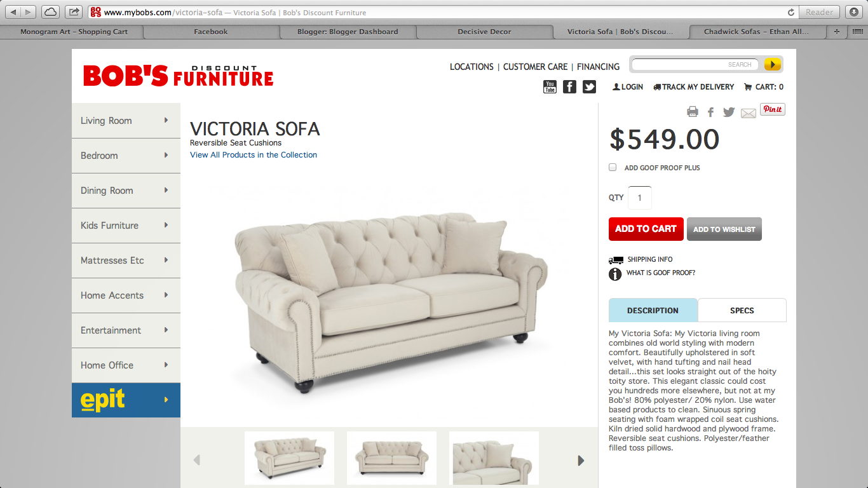Select the second sofa front-view thumbnail
Screen dimensions: 868x488
click(391, 457)
